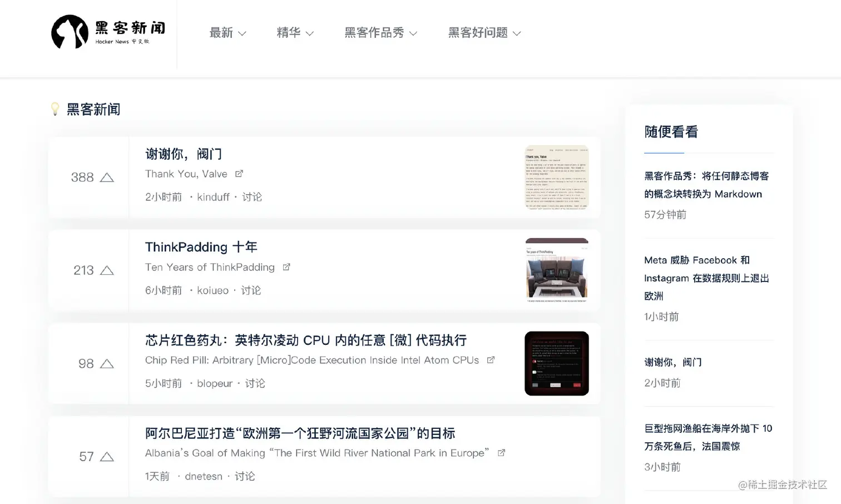841x504 pixels.
Task: View user dnetesn's profile
Action: click(x=204, y=476)
